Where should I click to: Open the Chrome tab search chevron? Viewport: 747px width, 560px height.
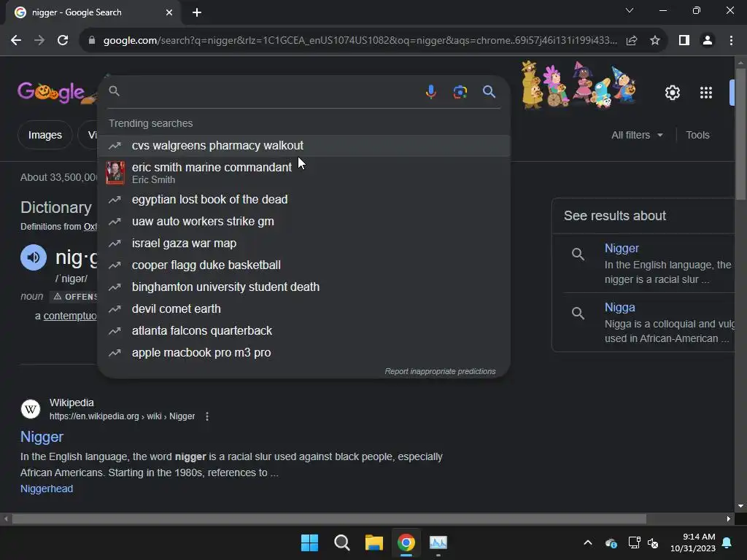(x=630, y=10)
